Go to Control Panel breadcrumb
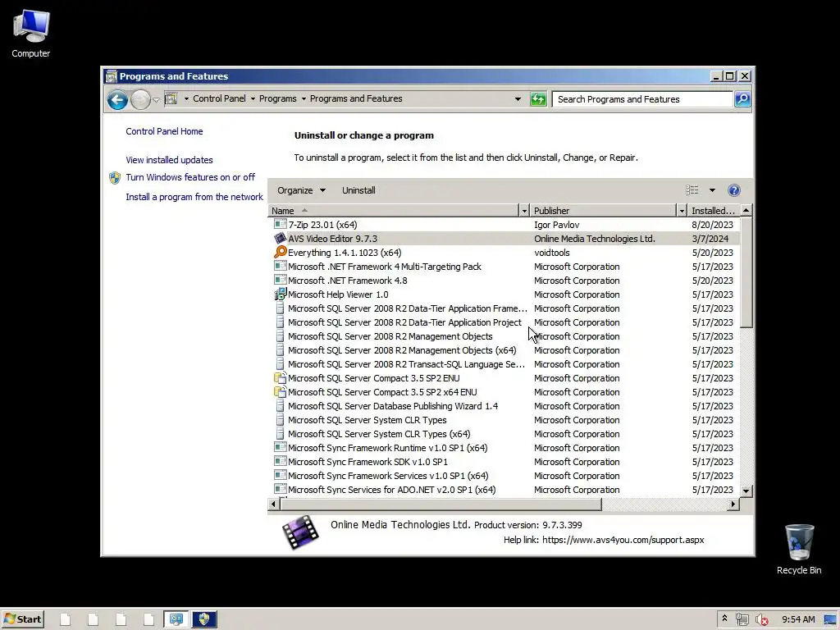840x630 pixels. click(x=219, y=98)
